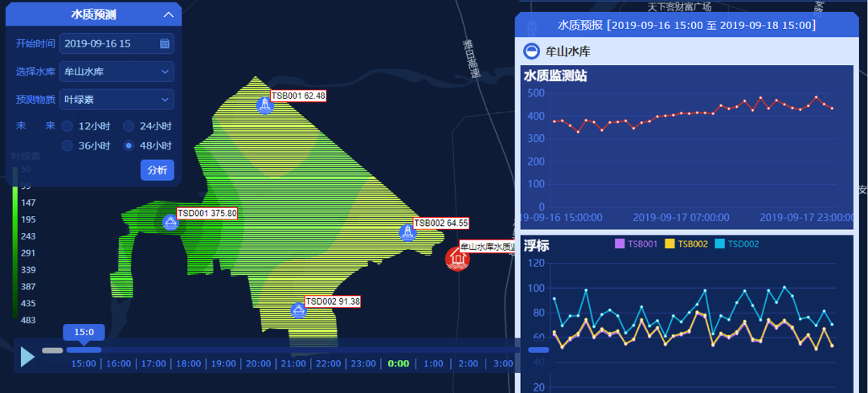Select the 24小时 forecast option
The image size is (868, 393).
pyautogui.click(x=129, y=126)
